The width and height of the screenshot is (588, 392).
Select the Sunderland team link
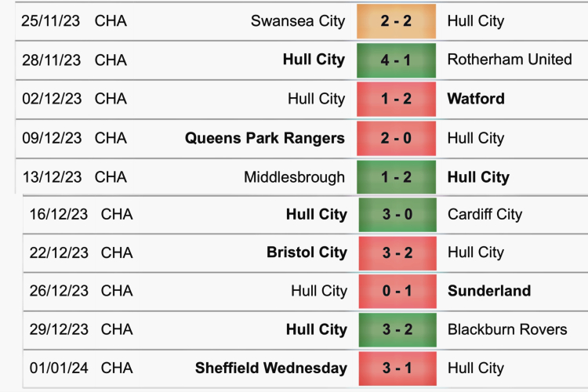(488, 291)
